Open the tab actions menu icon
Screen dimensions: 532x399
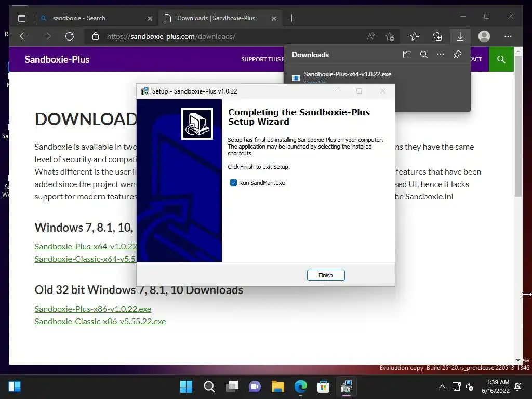point(22,18)
